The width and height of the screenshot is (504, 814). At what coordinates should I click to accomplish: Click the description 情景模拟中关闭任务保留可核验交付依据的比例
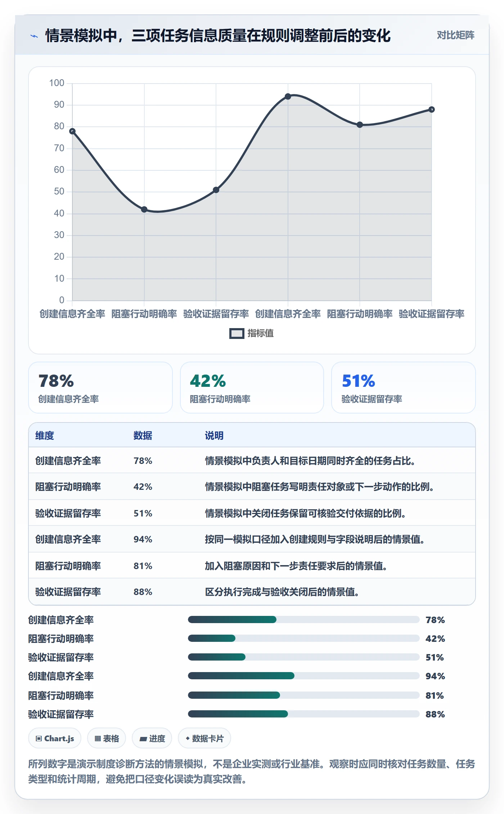(x=305, y=513)
